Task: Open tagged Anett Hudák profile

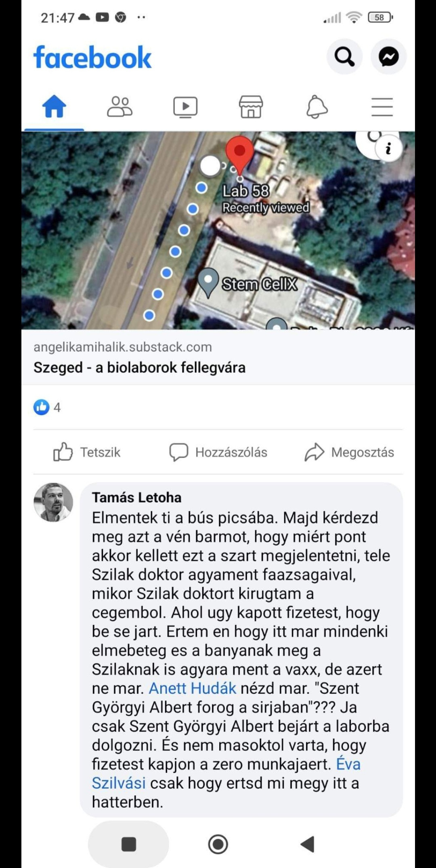Action: 193,688
